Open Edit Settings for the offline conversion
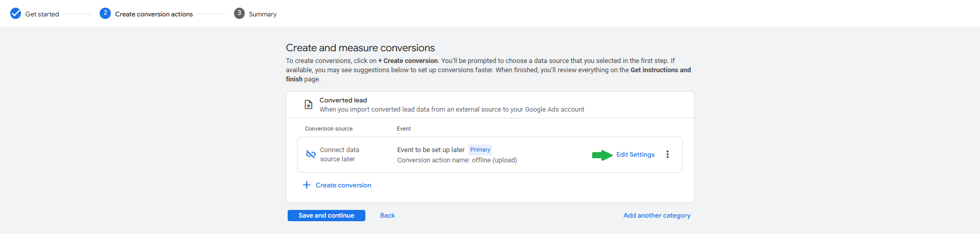This screenshot has width=980, height=234. click(x=635, y=155)
